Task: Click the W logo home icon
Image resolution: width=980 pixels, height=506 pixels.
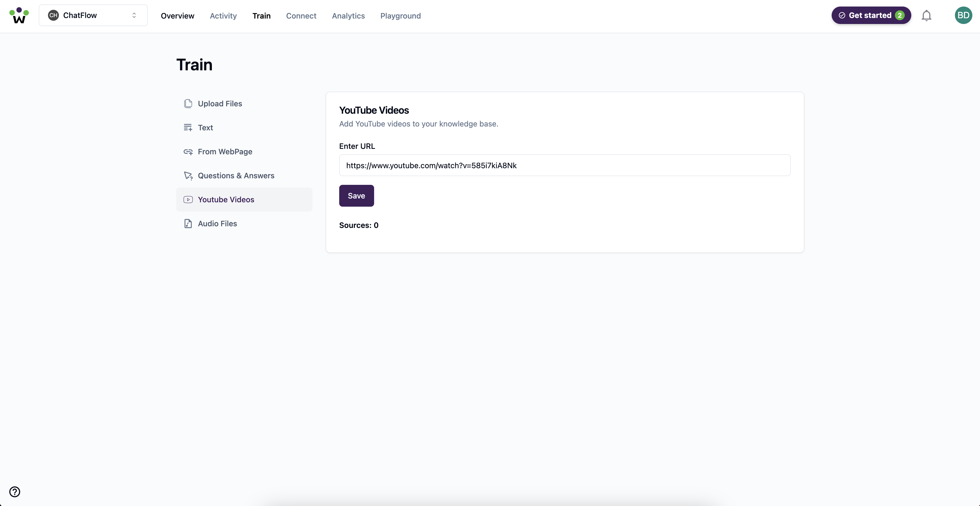Action: 19,16
